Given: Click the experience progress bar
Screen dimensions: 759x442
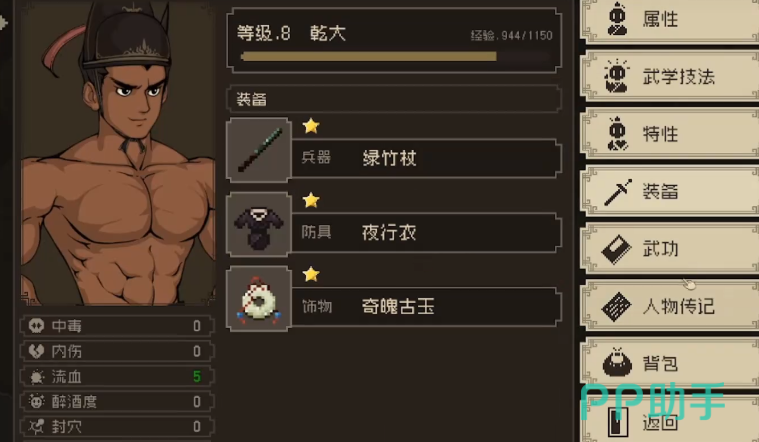Looking at the screenshot, I should pos(395,57).
